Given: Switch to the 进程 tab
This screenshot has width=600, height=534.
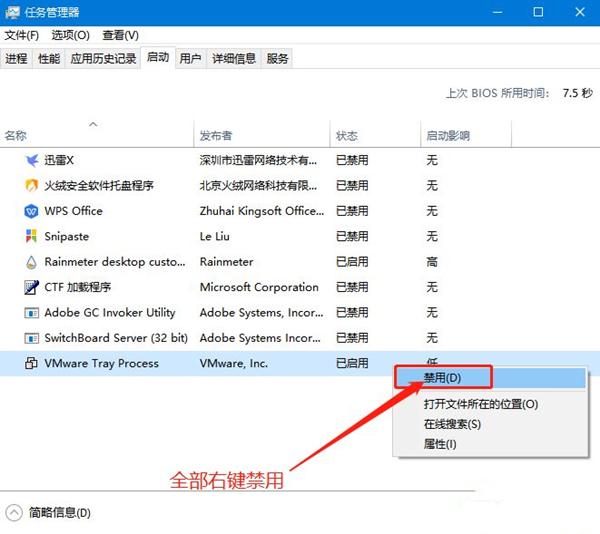Looking at the screenshot, I should [x=16, y=59].
